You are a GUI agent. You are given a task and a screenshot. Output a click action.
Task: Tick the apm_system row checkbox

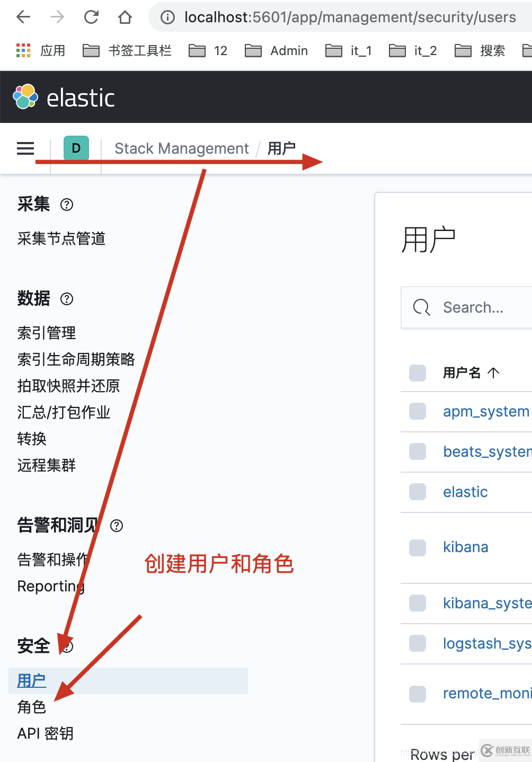(418, 411)
